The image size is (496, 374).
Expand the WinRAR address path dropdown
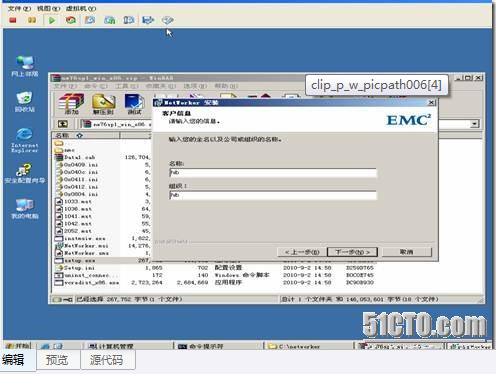coord(475,124)
